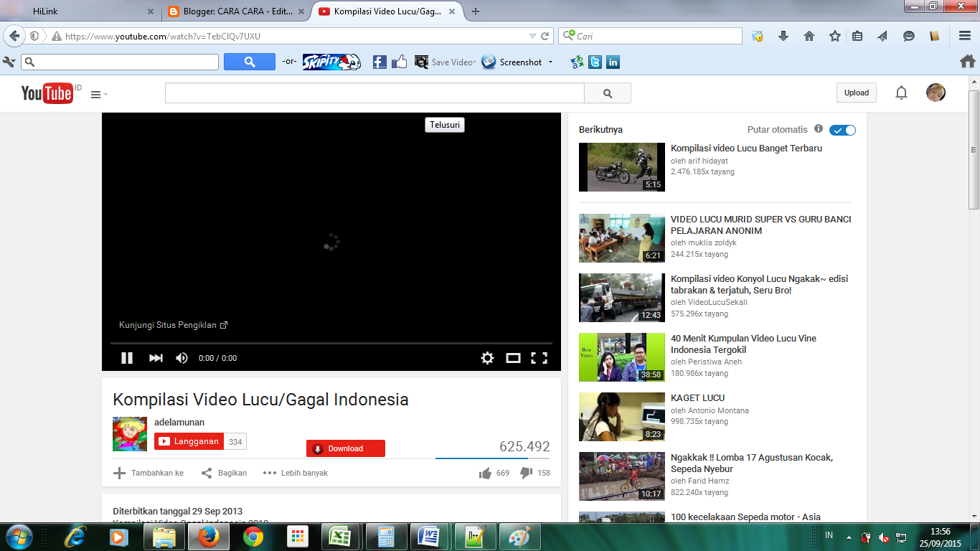Open the YouTube notifications bell
This screenshot has height=551, width=980.
(x=901, y=93)
